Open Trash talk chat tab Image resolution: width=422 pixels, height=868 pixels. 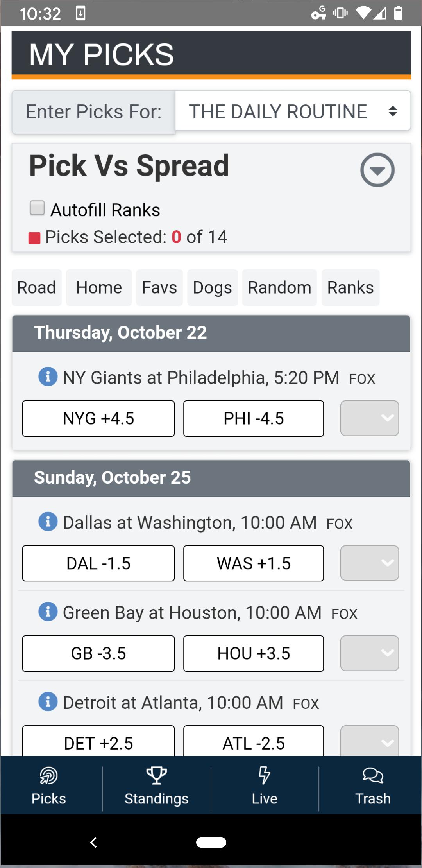373,785
